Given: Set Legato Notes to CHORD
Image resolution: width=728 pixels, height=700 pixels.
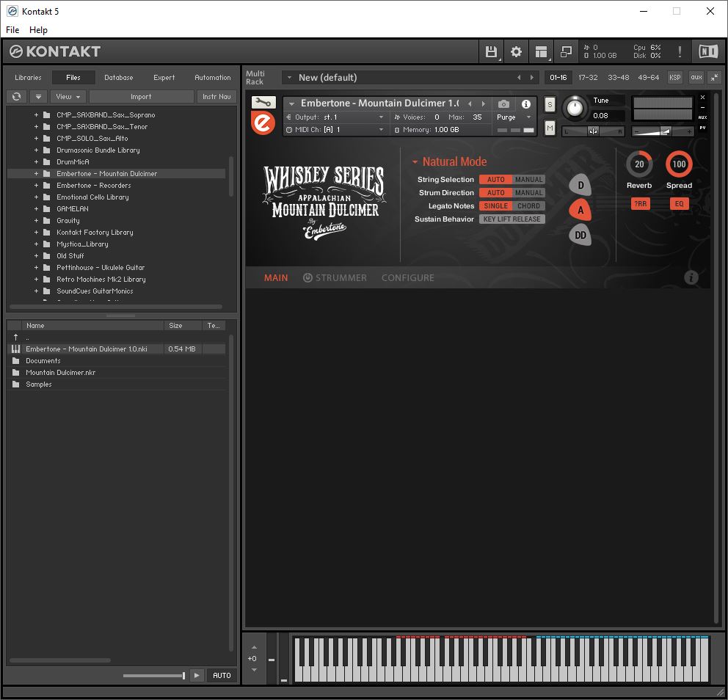Looking at the screenshot, I should (x=528, y=205).
